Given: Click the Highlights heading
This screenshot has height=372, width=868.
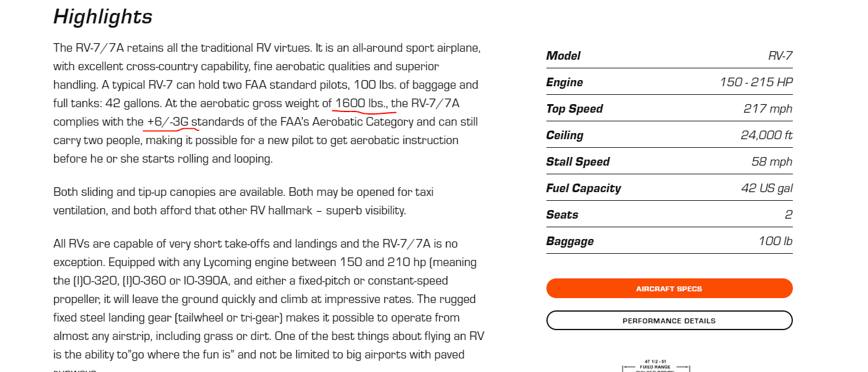Looking at the screenshot, I should click(x=103, y=17).
